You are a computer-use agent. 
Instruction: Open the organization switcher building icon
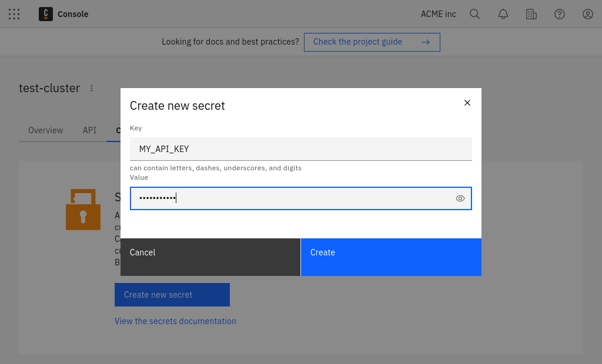tap(531, 14)
